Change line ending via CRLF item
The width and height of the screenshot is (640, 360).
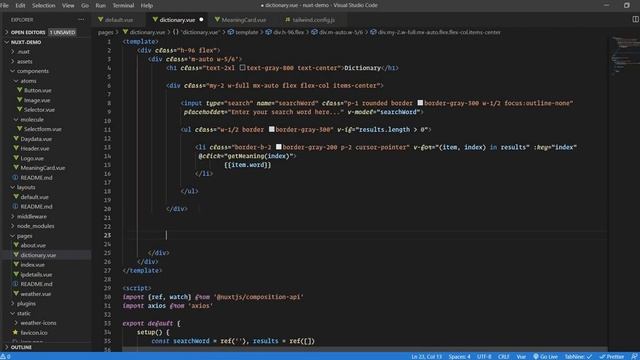click(x=503, y=356)
